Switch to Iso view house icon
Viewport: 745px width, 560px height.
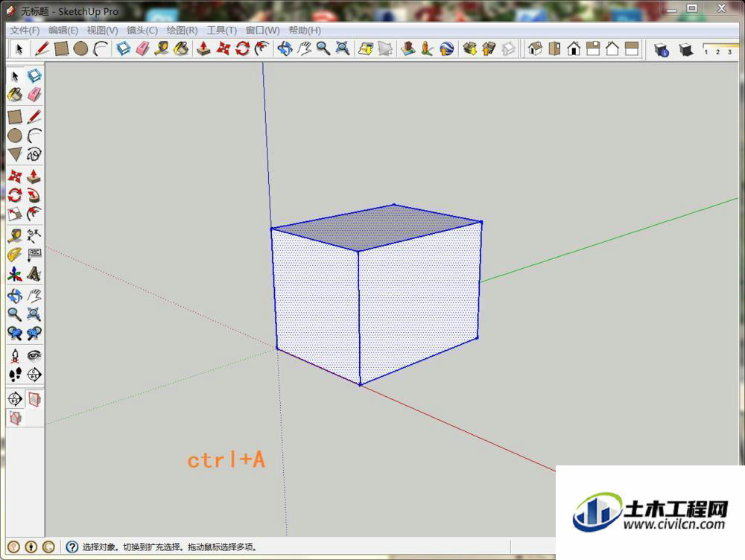535,48
